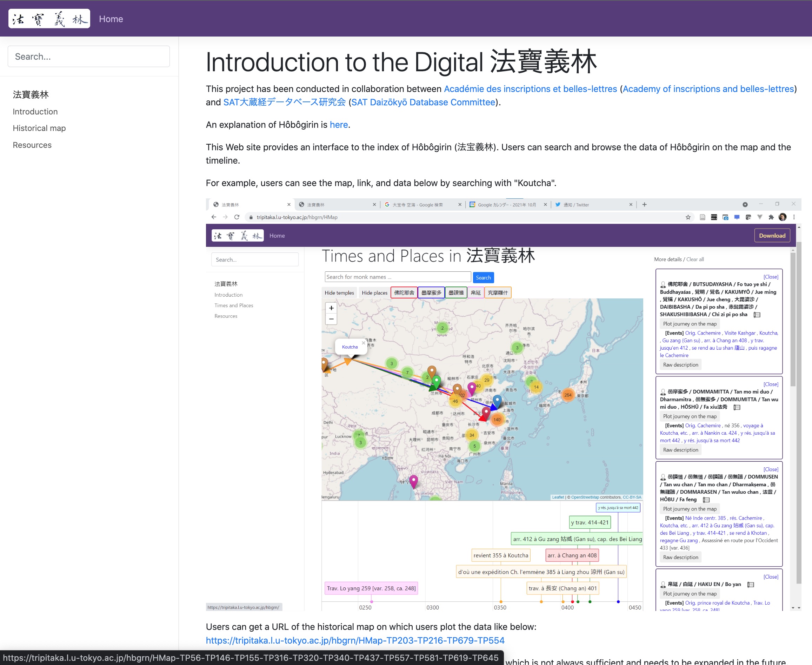Open the HMap-TP203-TP216-TP679-TP554 URL link
Screen dimensions: 812x665
355,640
